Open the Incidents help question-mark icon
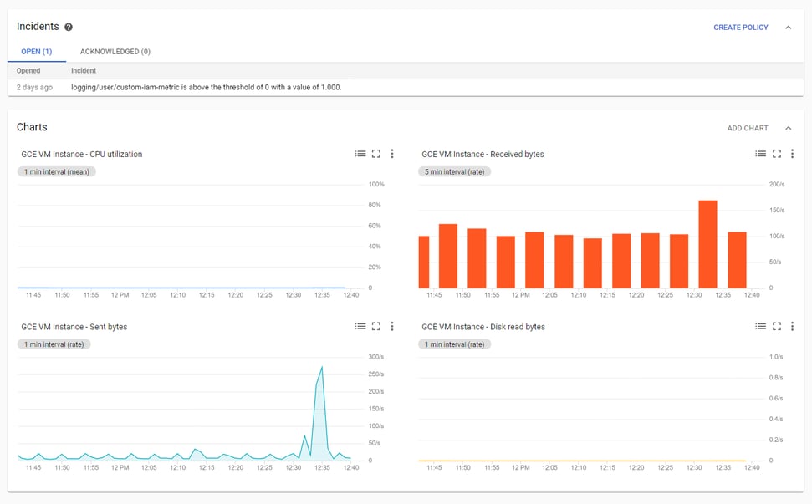This screenshot has width=812, height=504. pos(69,27)
